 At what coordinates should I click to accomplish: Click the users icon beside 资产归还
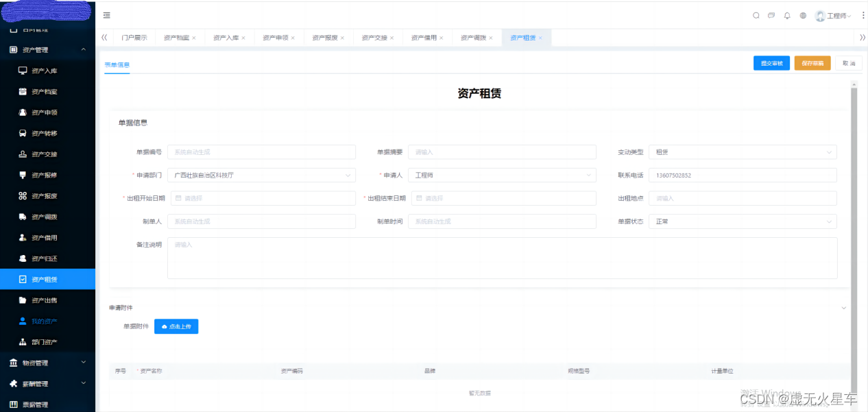coord(23,258)
